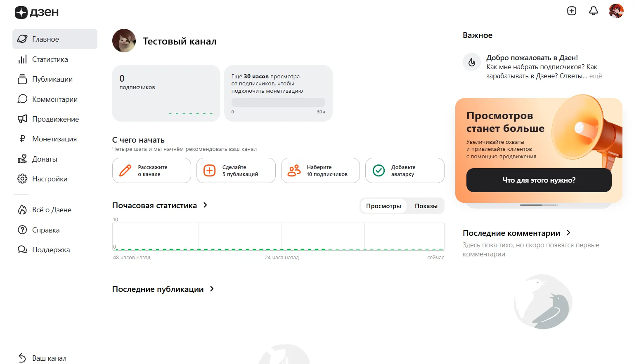Click the Комментарии speech bubble icon
This screenshot has width=634, height=364.
pos(22,99)
